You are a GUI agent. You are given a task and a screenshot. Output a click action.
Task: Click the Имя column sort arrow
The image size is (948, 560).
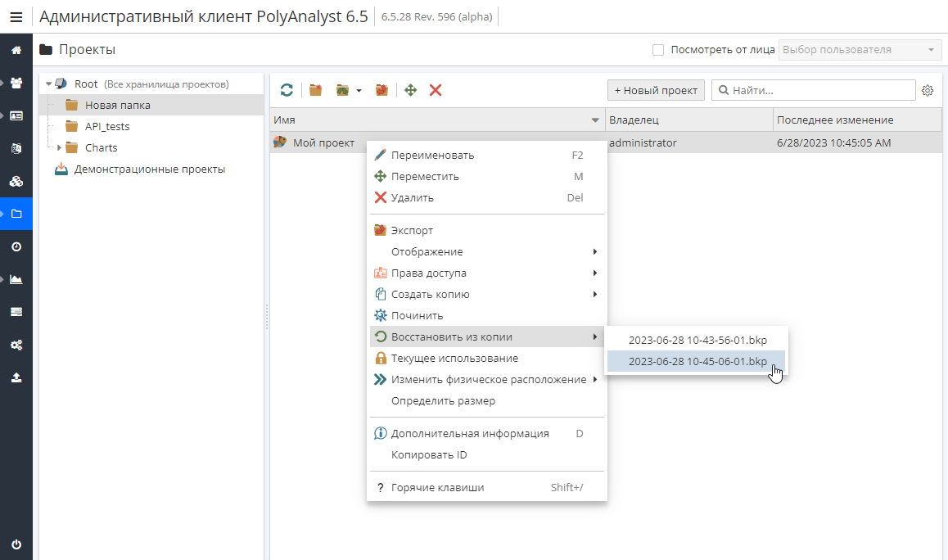[x=595, y=120]
